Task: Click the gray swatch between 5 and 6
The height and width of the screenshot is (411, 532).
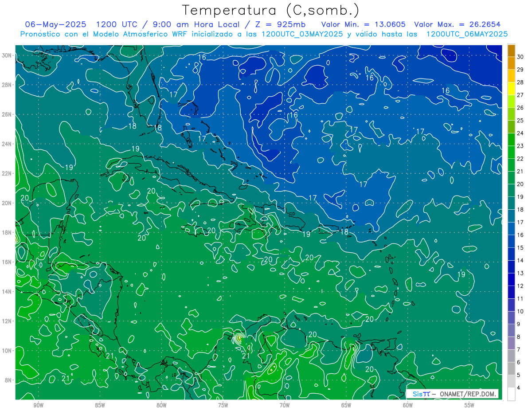Action: point(511,369)
